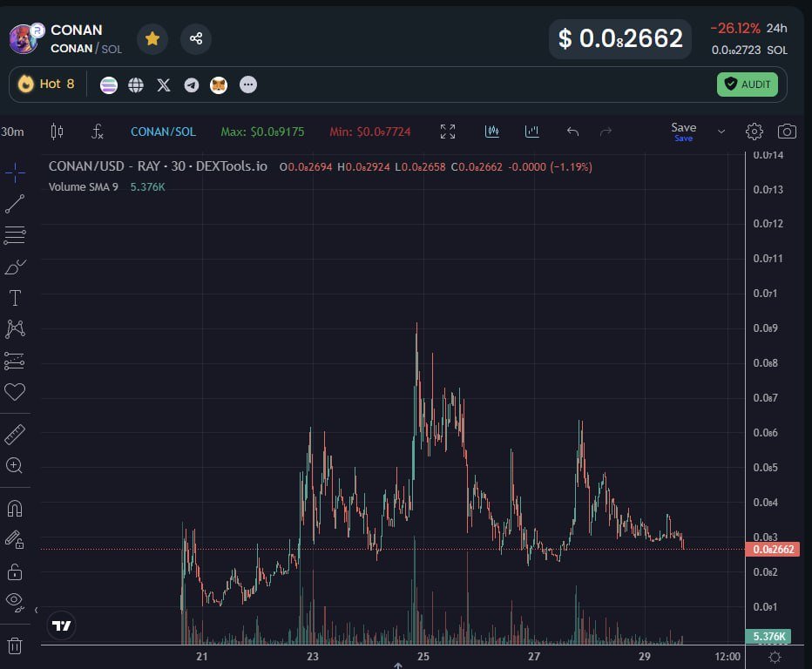Click the date label 25 on time axis
This screenshot has height=669, width=812.
pos(423,657)
